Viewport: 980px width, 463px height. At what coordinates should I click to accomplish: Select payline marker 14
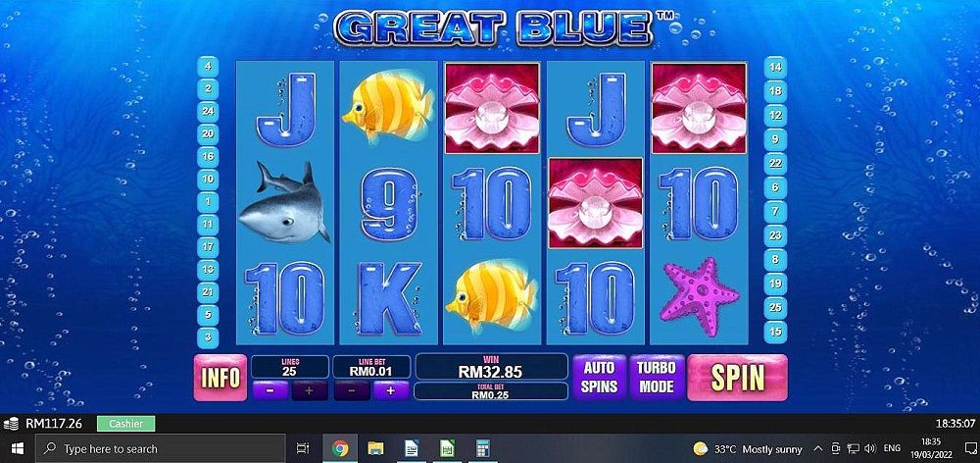pos(775,68)
